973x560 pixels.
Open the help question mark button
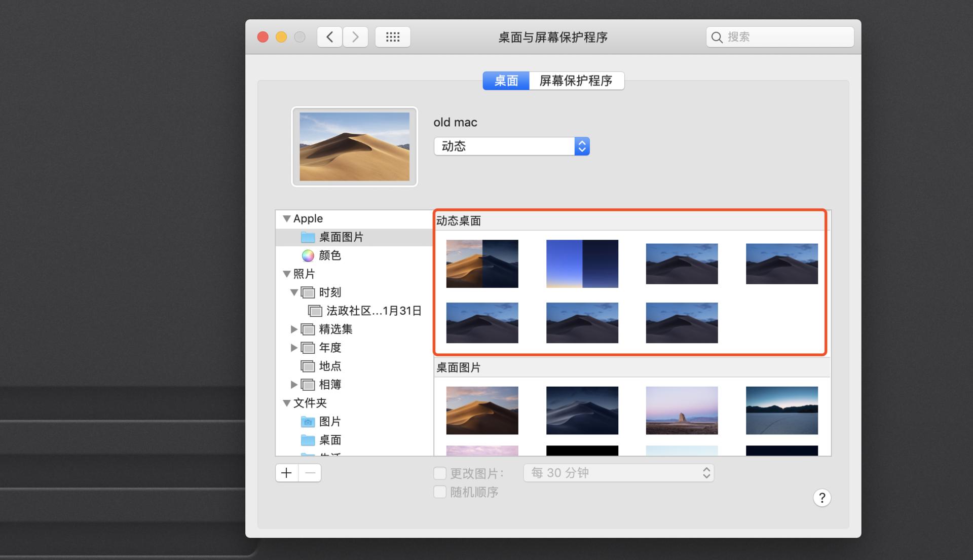[822, 498]
